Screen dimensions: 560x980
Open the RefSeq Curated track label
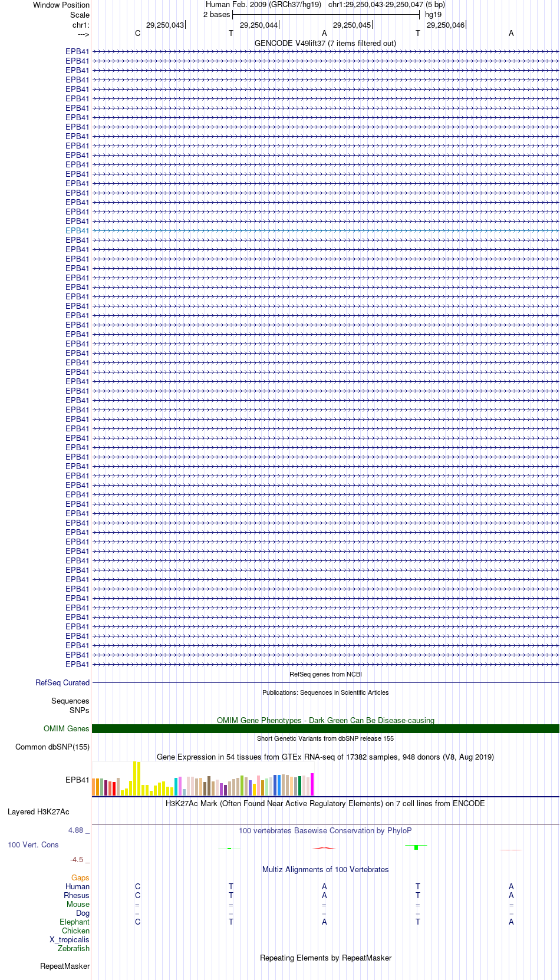[62, 683]
